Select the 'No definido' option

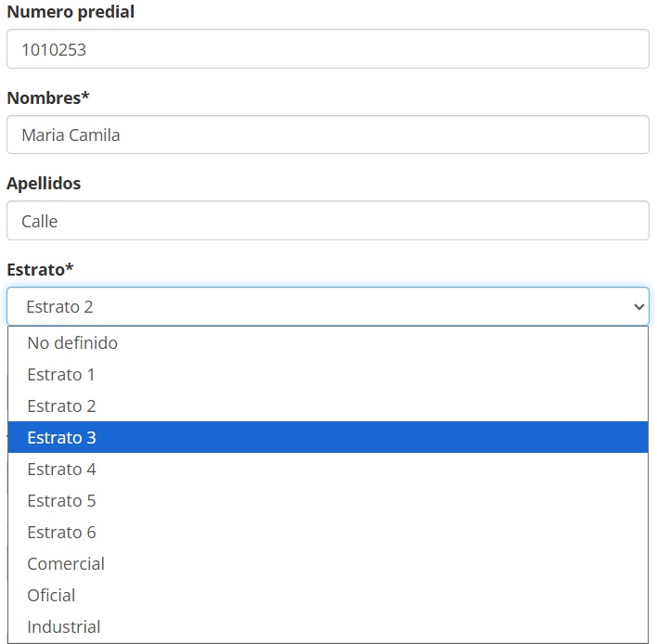tap(72, 343)
